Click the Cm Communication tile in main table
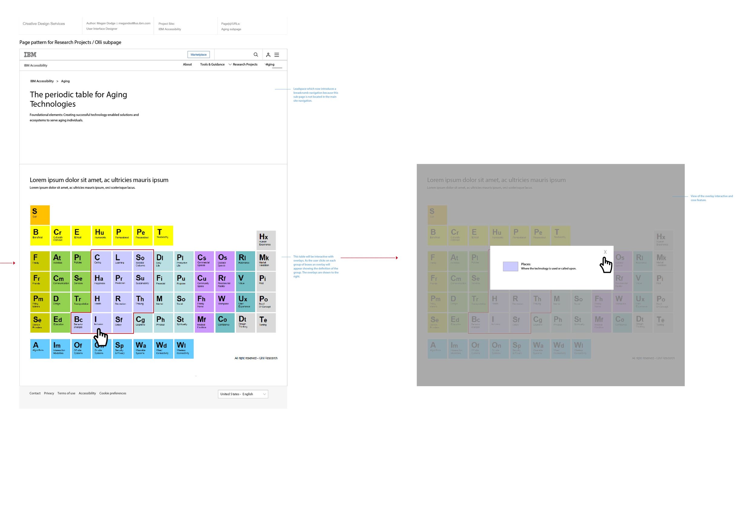 pos(60,282)
